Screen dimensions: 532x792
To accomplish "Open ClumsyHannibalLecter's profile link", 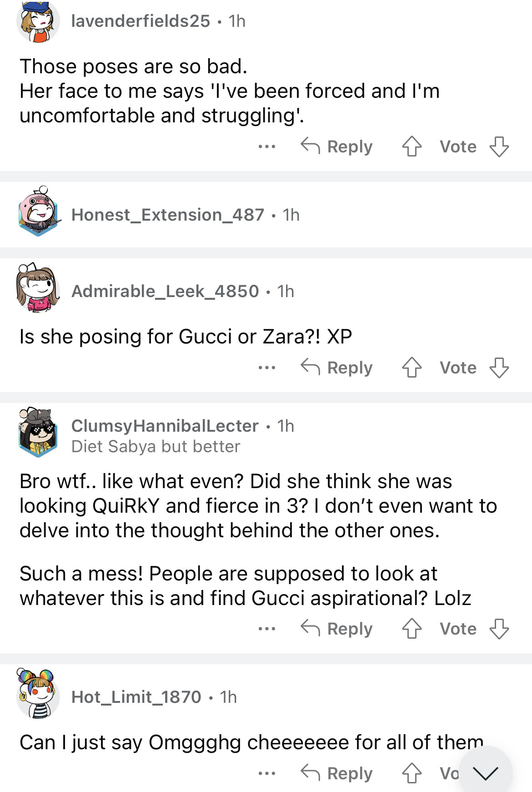I will pyautogui.click(x=165, y=426).
